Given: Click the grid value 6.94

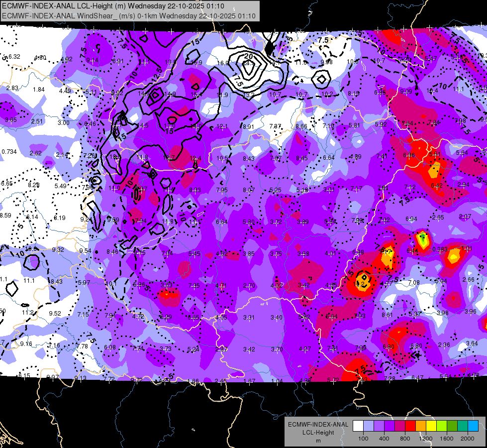Looking at the screenshot, I should [x=411, y=219].
